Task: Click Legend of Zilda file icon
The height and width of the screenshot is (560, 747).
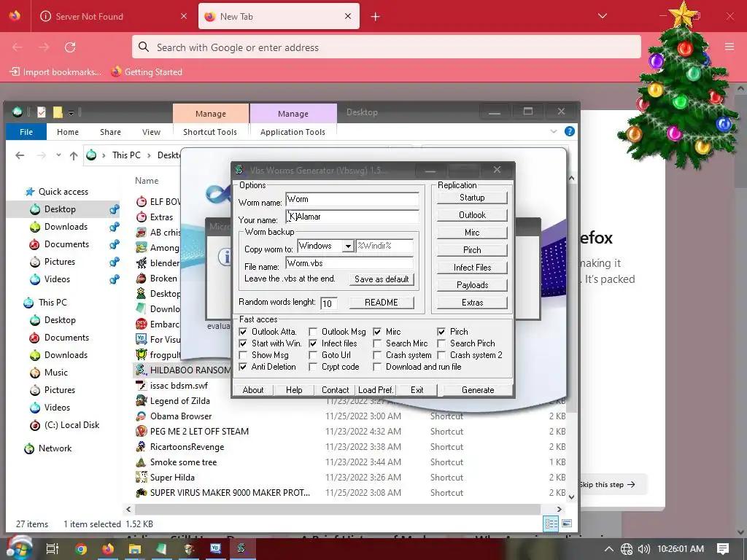Action: (141, 400)
